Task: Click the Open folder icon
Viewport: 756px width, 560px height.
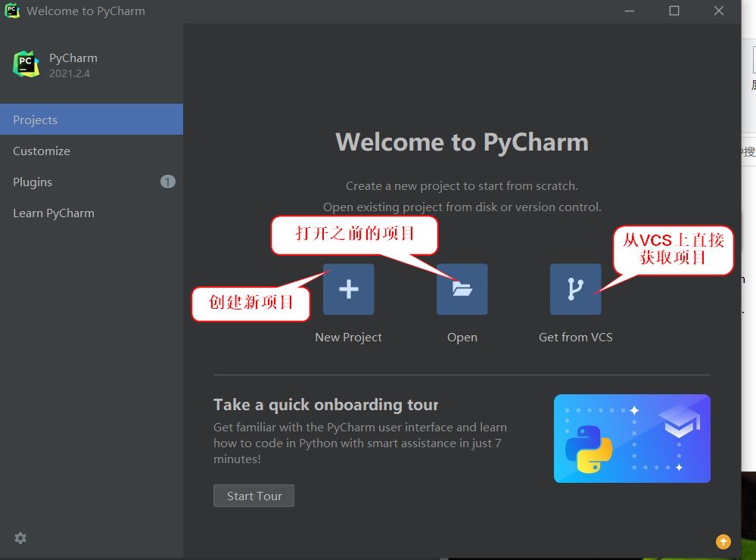Action: [x=462, y=289]
